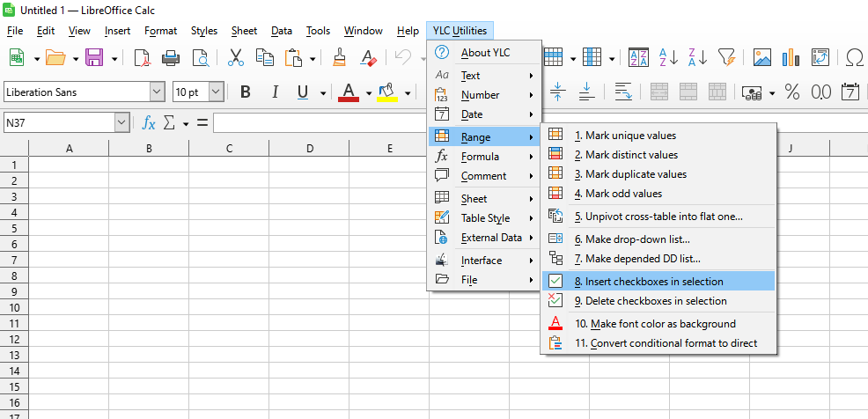Open the Name Box dropdown arrow

coord(121,123)
